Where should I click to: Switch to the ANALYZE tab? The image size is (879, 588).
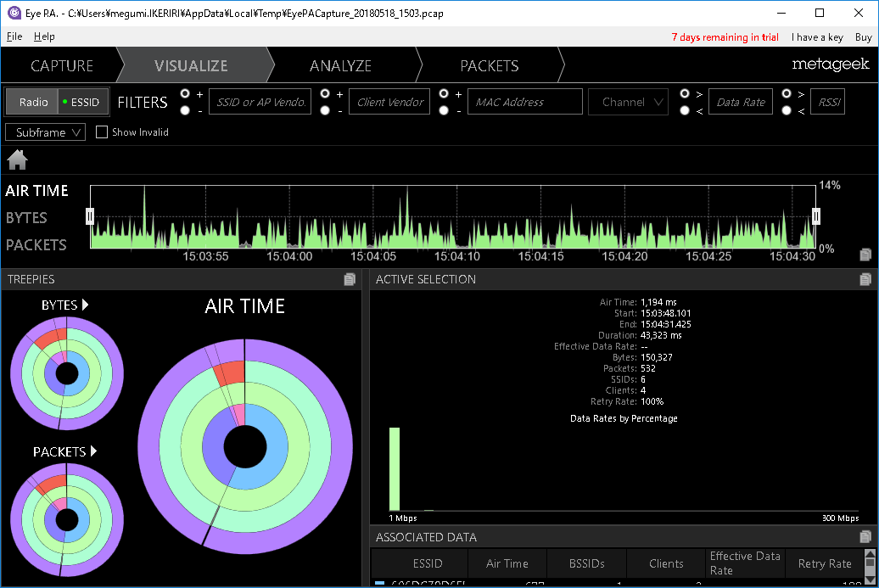[341, 65]
